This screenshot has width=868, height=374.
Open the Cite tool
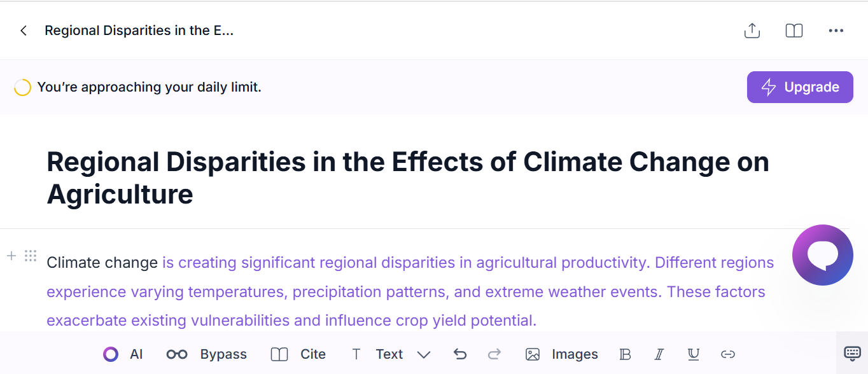[298, 354]
